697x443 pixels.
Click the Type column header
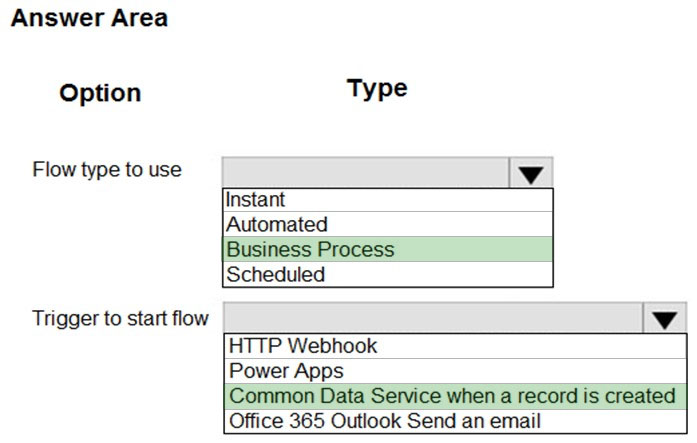tap(377, 88)
